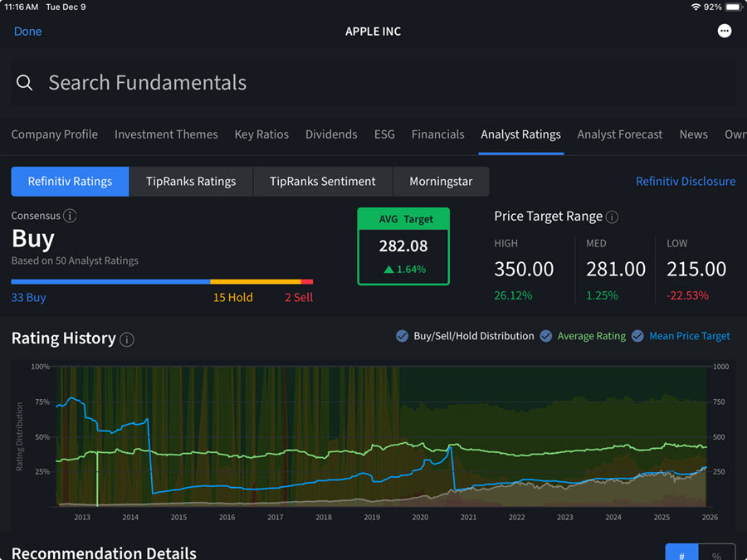
Task: Tap the Rating History info icon
Action: click(x=127, y=339)
